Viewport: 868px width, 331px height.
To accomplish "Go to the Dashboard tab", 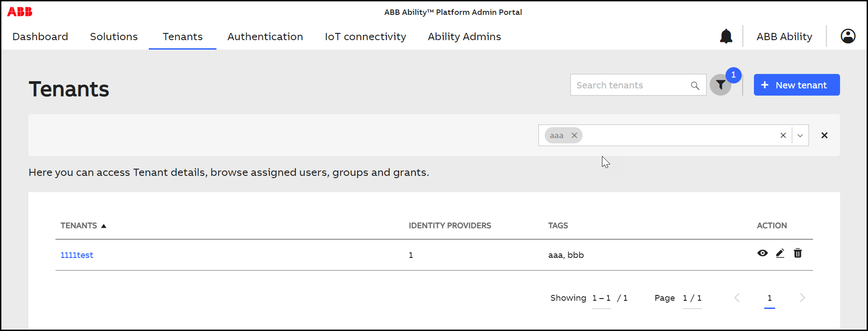I will [40, 37].
